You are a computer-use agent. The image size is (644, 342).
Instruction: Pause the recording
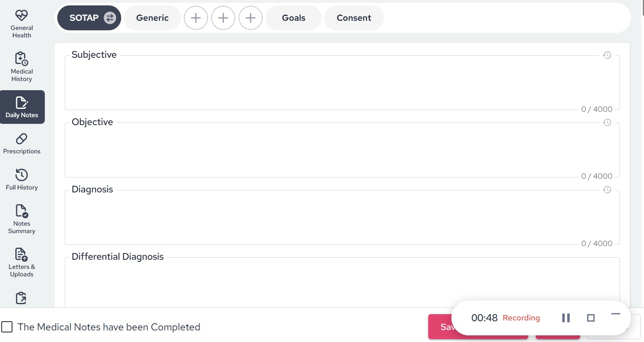[x=566, y=318]
